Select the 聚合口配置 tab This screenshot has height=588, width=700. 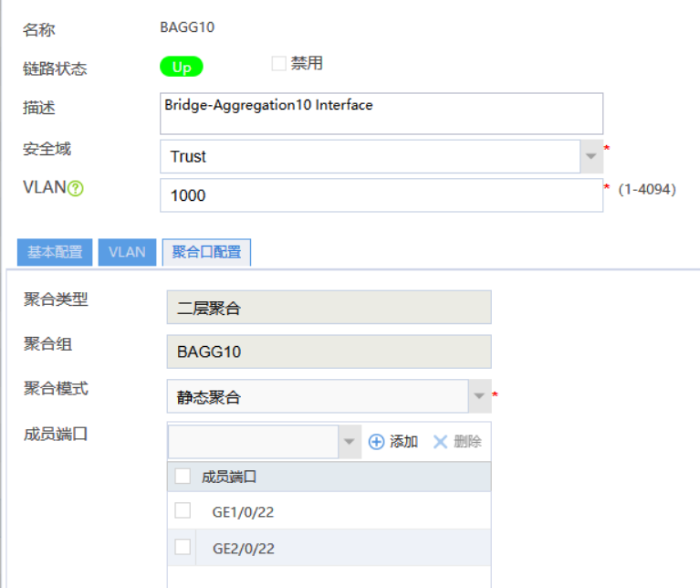206,252
